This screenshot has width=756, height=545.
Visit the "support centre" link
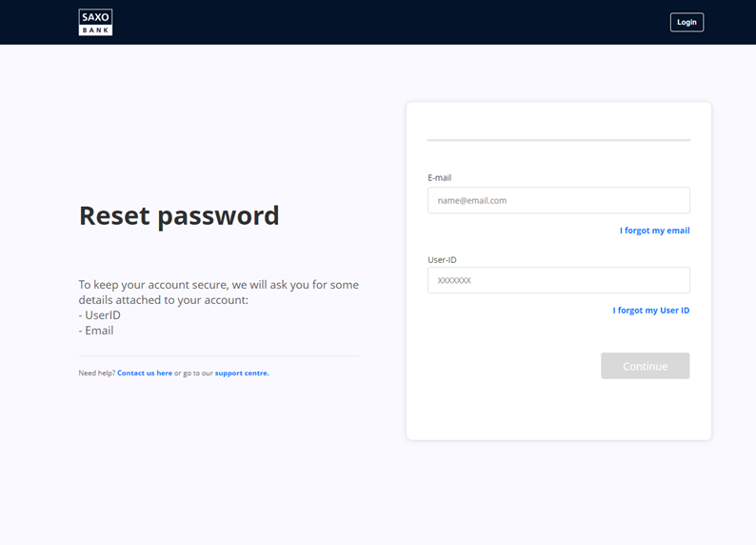click(x=242, y=373)
